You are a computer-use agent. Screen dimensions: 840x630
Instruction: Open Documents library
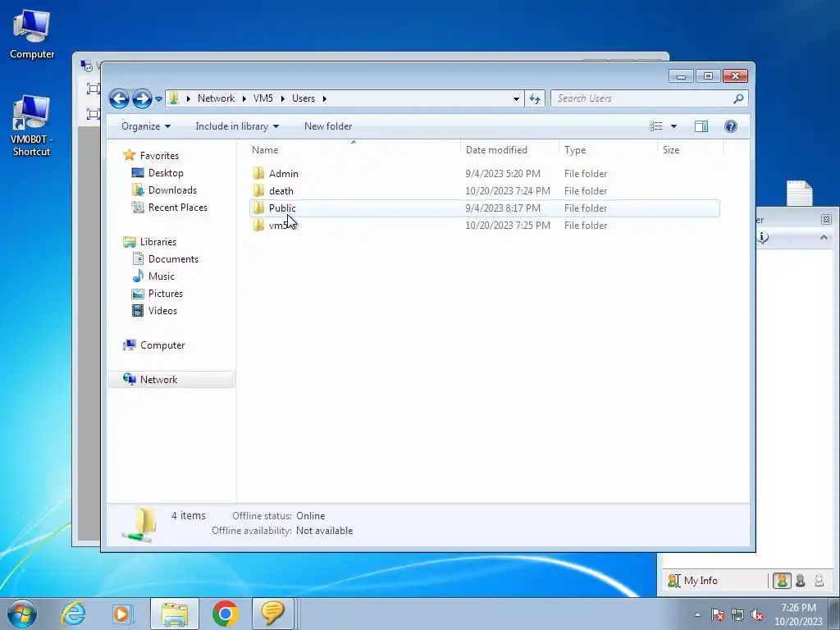click(173, 259)
